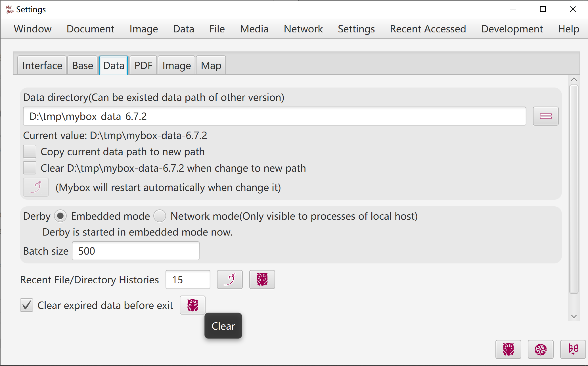Uncheck Clear expired data before exit
This screenshot has width=588, height=366.
27,305
